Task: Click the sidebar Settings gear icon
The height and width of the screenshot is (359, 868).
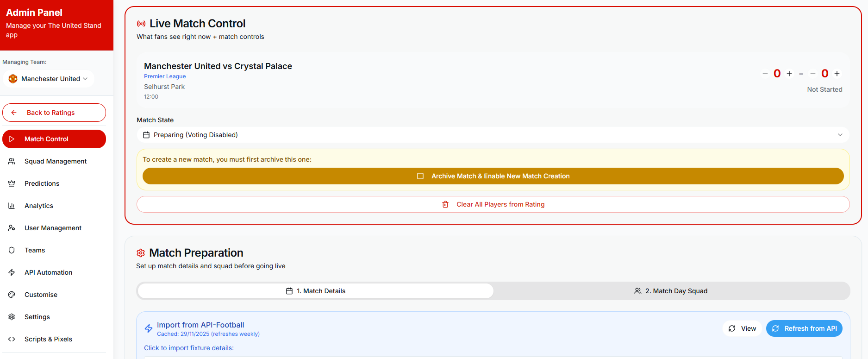Action: tap(12, 317)
